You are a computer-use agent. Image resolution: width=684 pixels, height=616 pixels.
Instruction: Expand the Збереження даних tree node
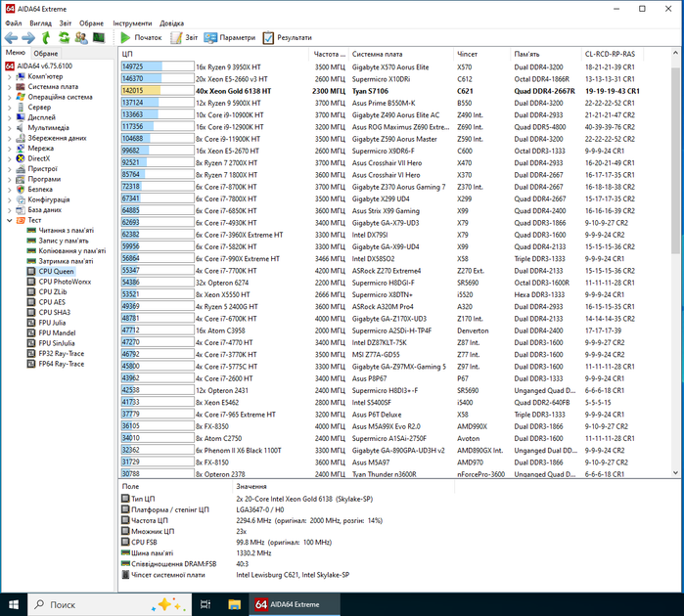click(10, 138)
